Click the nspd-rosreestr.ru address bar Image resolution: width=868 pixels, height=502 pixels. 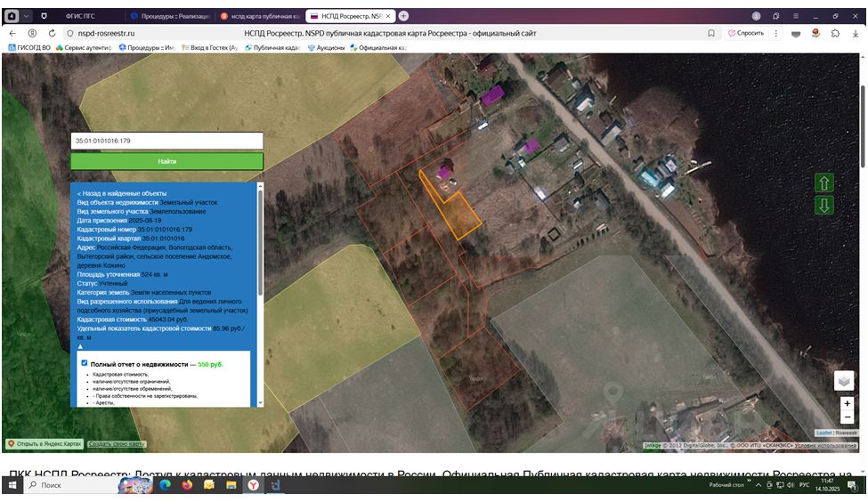pos(106,33)
